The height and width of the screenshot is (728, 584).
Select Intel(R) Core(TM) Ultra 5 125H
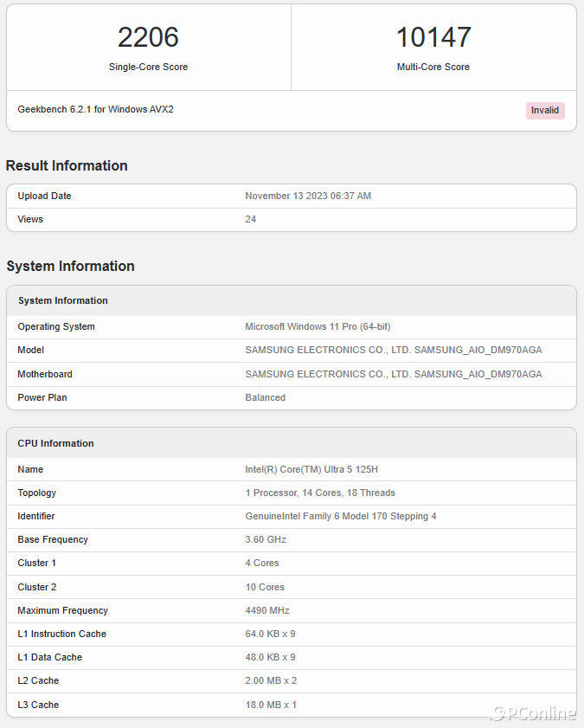311,469
